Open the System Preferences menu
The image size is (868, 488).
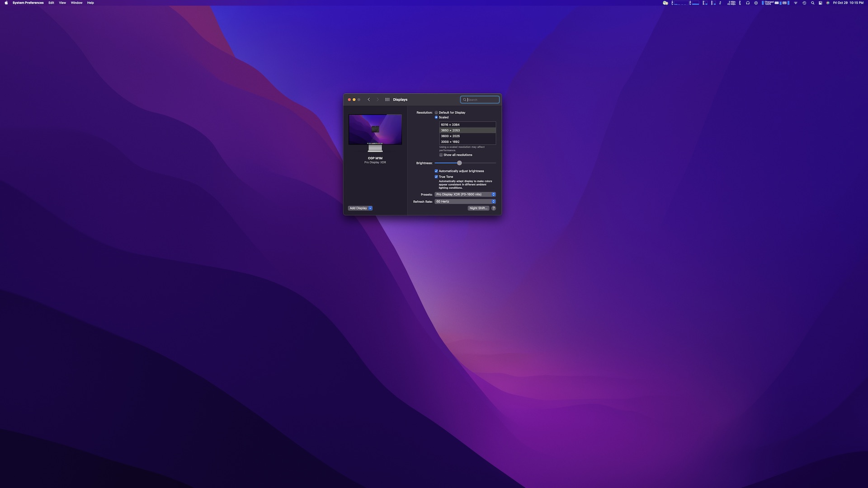29,3
